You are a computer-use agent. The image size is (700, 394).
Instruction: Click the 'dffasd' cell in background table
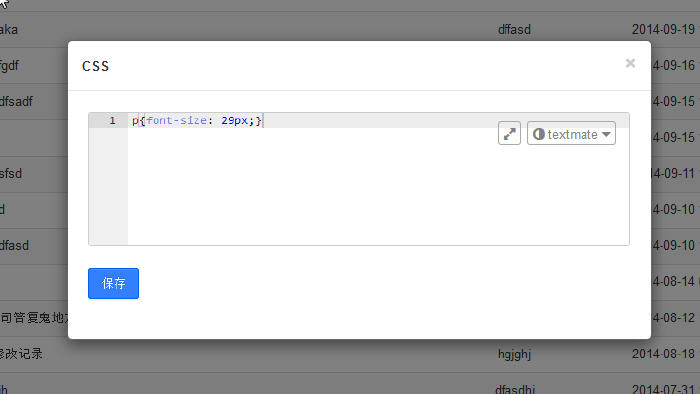[x=514, y=30]
